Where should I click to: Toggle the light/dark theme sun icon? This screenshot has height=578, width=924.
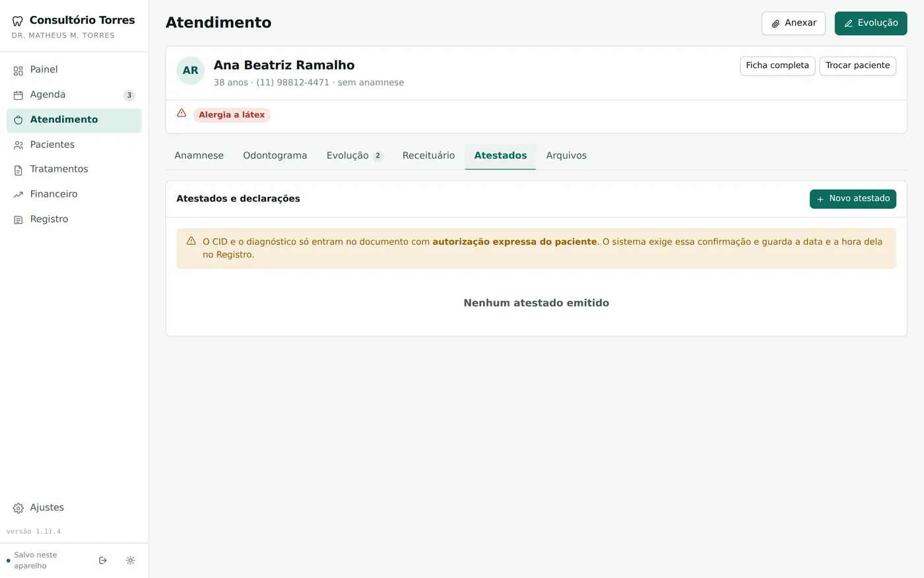131,560
